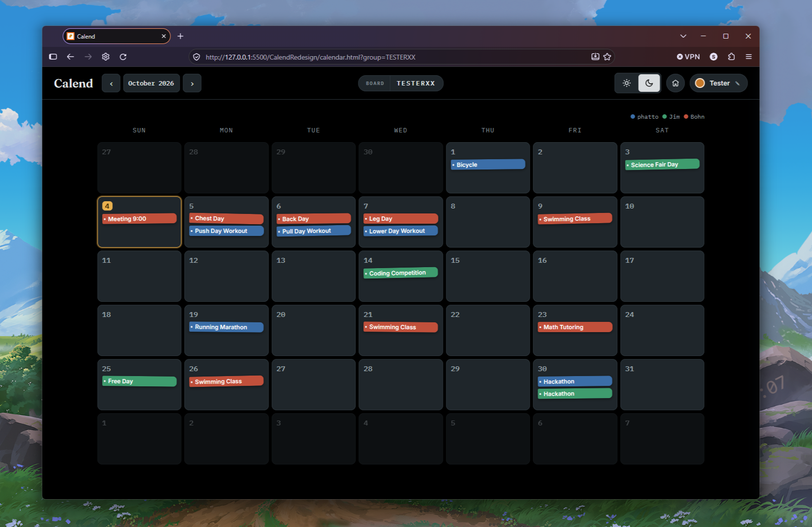Open the Math Tutoring event
This screenshot has width=812, height=527.
575,327
